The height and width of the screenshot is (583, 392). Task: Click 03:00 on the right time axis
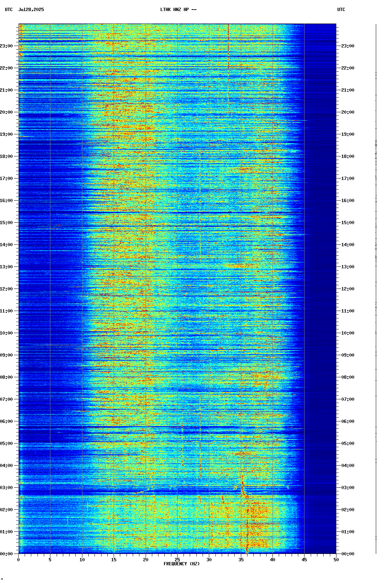pyautogui.click(x=348, y=488)
